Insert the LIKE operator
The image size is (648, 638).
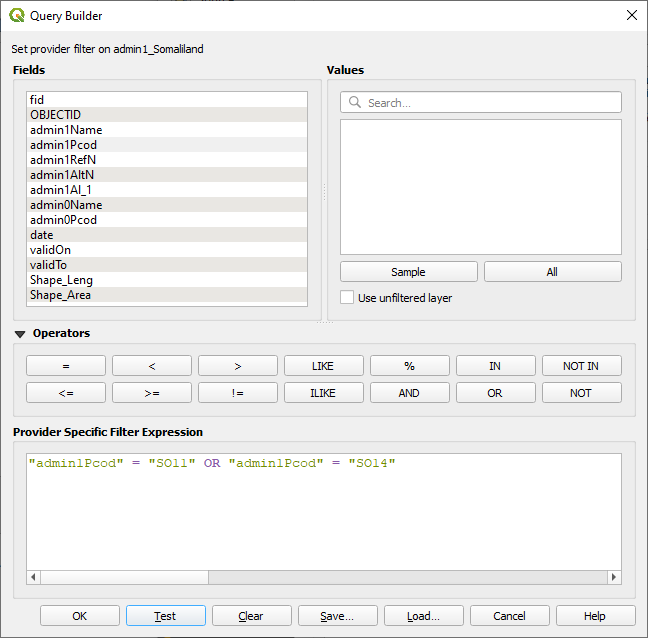coord(323,366)
